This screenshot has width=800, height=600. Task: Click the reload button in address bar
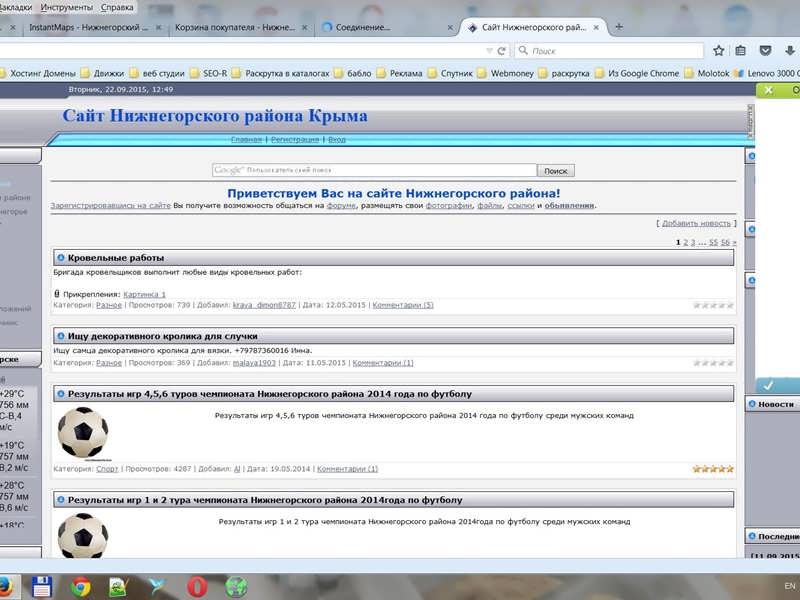[x=502, y=50]
